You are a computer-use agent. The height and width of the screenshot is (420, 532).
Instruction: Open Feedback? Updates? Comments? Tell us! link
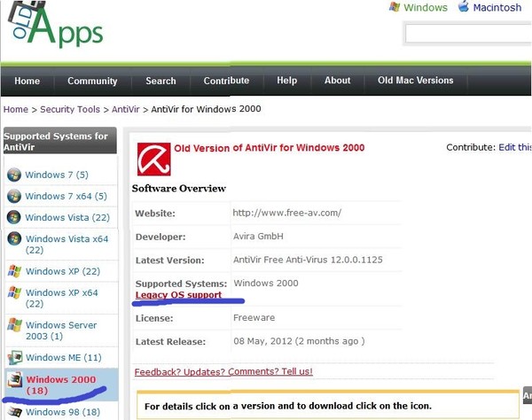coord(223,372)
